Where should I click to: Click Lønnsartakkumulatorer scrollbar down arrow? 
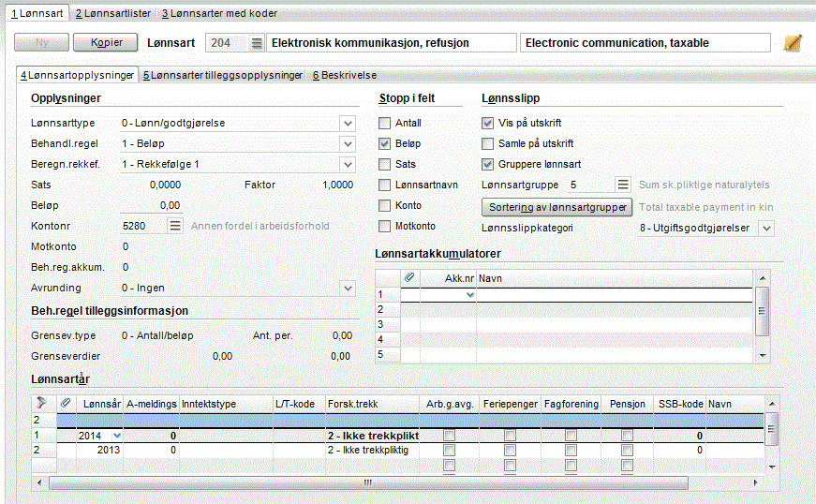[x=763, y=355]
